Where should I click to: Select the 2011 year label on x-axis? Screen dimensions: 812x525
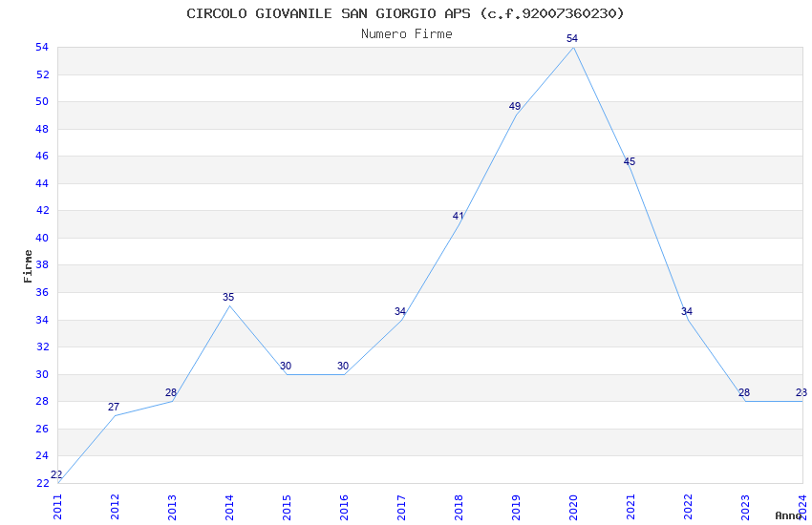pyautogui.click(x=57, y=507)
